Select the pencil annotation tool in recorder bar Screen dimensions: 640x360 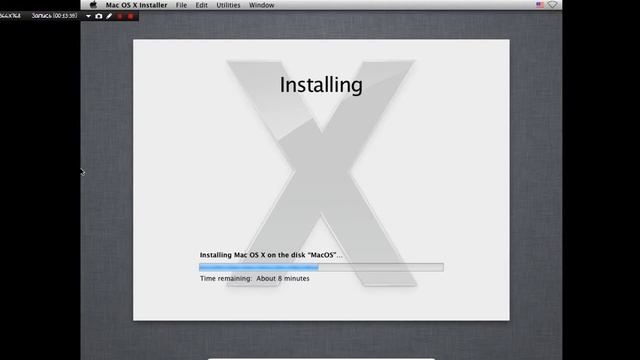109,16
